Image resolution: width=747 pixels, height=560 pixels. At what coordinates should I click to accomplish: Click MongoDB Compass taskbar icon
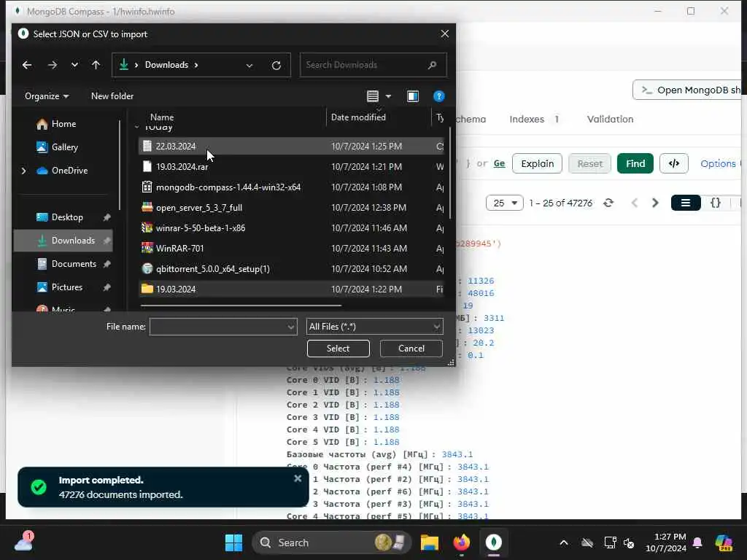coord(494,542)
